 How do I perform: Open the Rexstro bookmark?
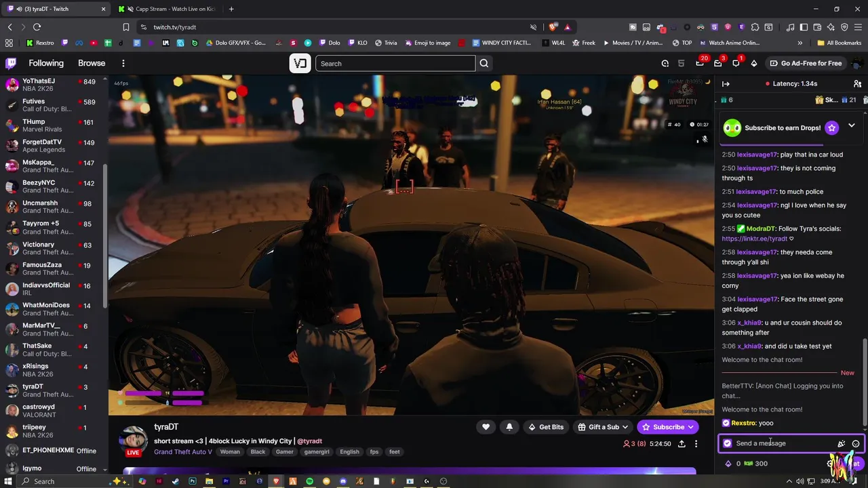tap(41, 43)
